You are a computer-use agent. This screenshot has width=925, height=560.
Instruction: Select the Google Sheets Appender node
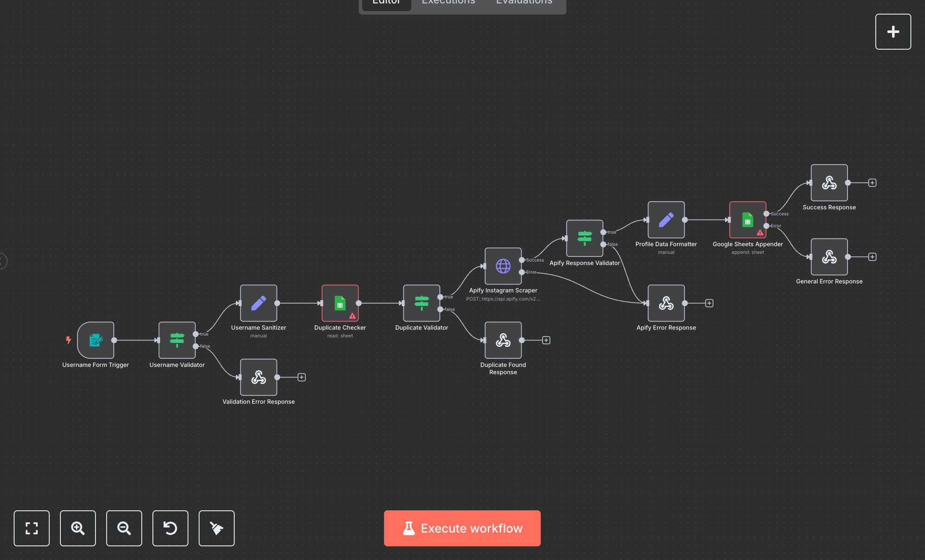click(747, 220)
